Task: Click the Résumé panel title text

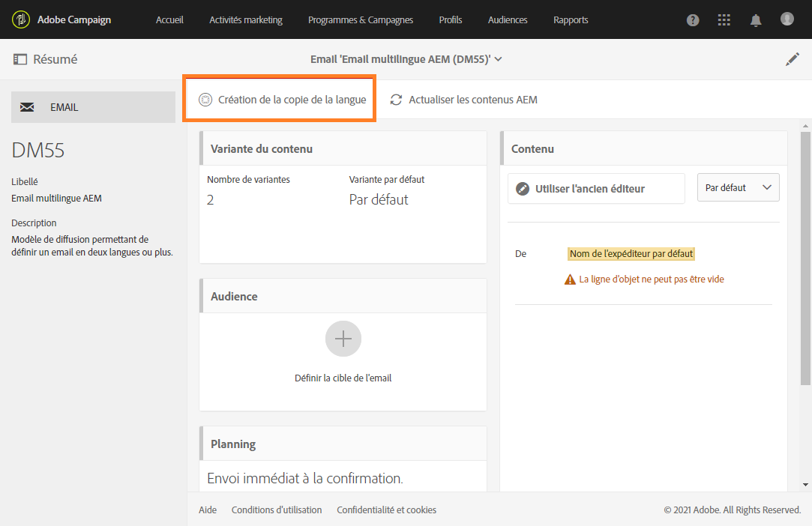Action: click(55, 59)
